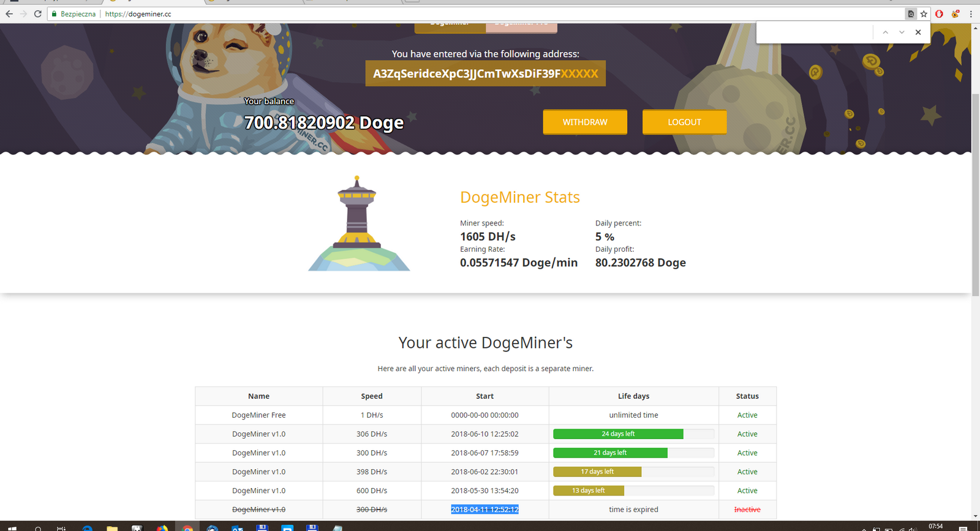Screen dimensions: 980x531
Task: Click the miner speed value 1605 DH/s
Action: 488,236
